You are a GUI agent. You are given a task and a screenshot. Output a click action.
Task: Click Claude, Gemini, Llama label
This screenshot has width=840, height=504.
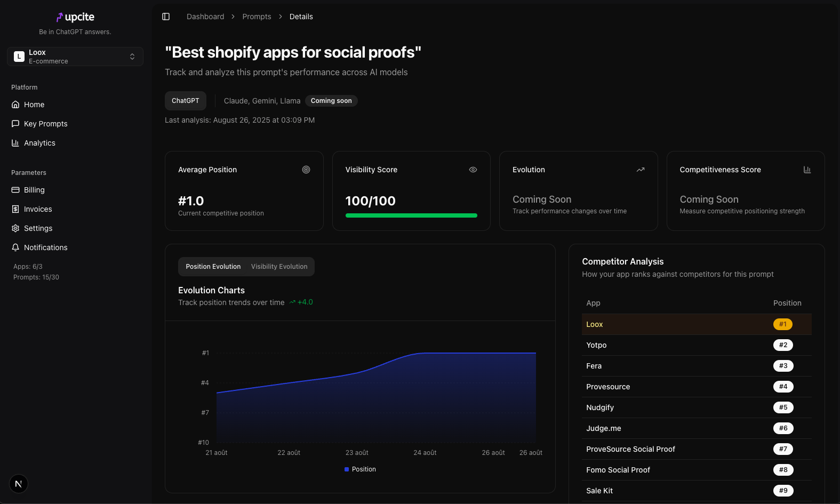coord(262,101)
